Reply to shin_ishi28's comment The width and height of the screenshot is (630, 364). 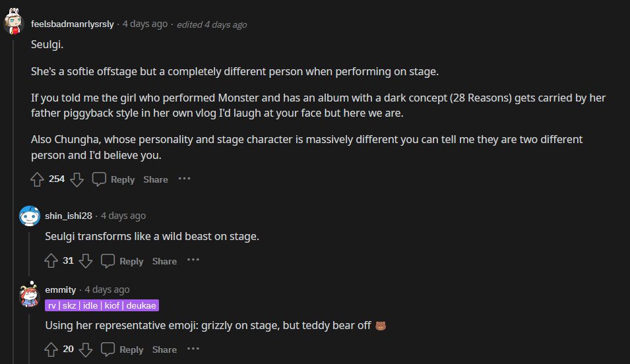[122, 260]
